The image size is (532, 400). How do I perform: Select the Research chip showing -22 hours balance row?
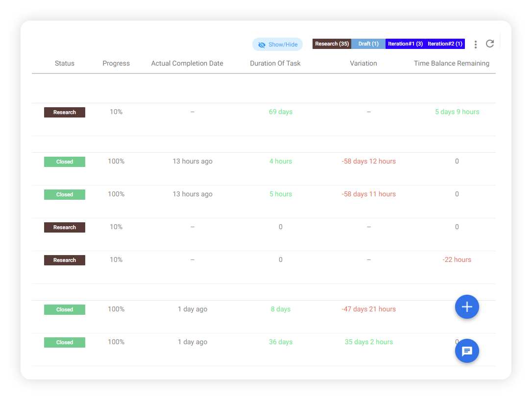[x=64, y=260]
